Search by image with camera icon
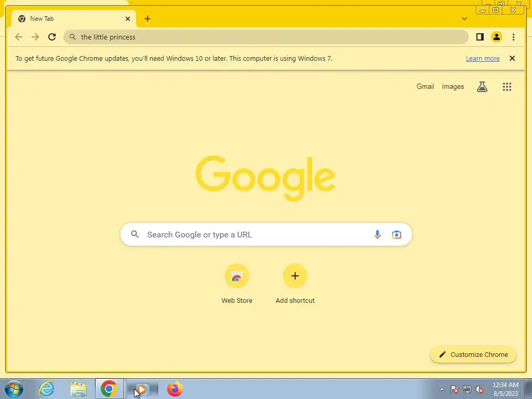This screenshot has width=532, height=399. click(396, 234)
